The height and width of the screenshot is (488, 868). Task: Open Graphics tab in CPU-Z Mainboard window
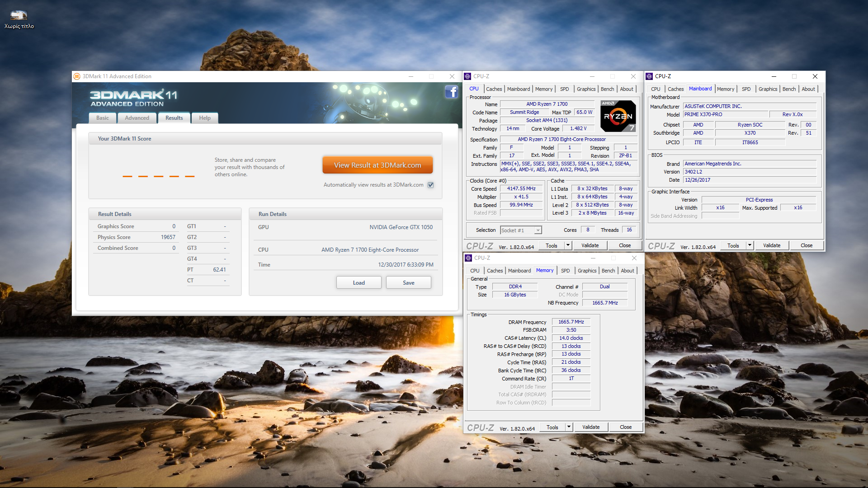(768, 89)
